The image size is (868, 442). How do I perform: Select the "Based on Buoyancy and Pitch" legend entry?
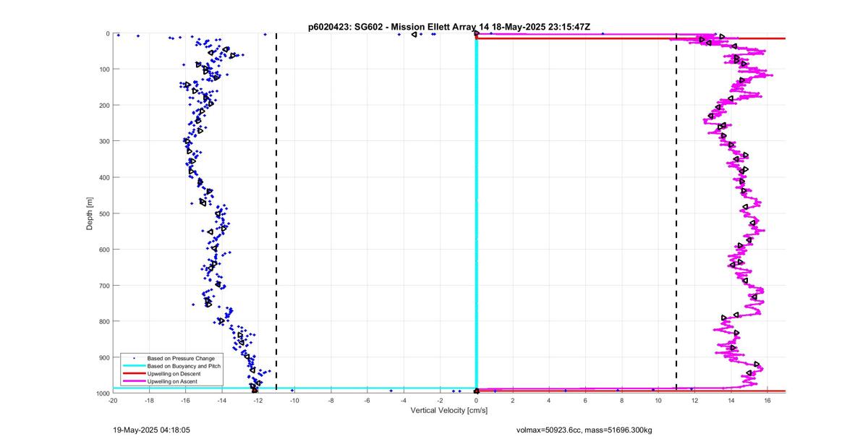[184, 366]
